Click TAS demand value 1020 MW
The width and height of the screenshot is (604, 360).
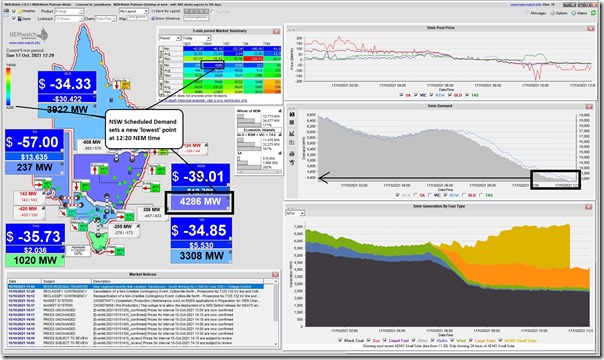(x=35, y=261)
